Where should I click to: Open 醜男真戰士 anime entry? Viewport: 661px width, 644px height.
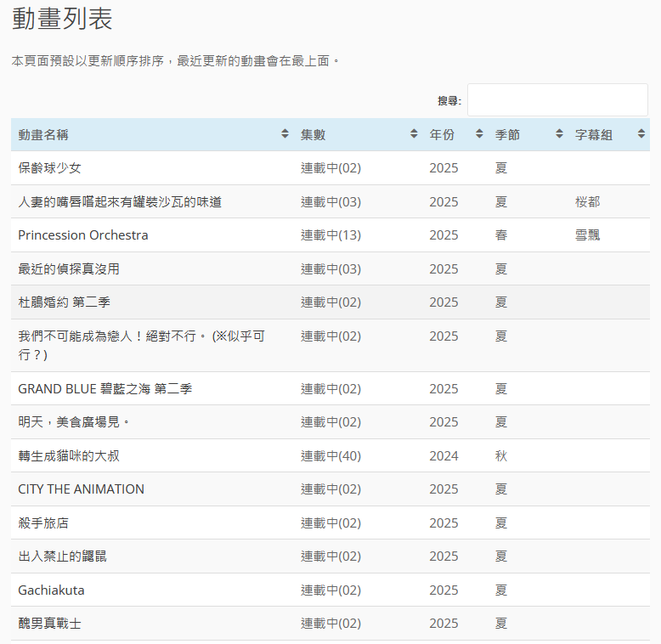(49, 624)
